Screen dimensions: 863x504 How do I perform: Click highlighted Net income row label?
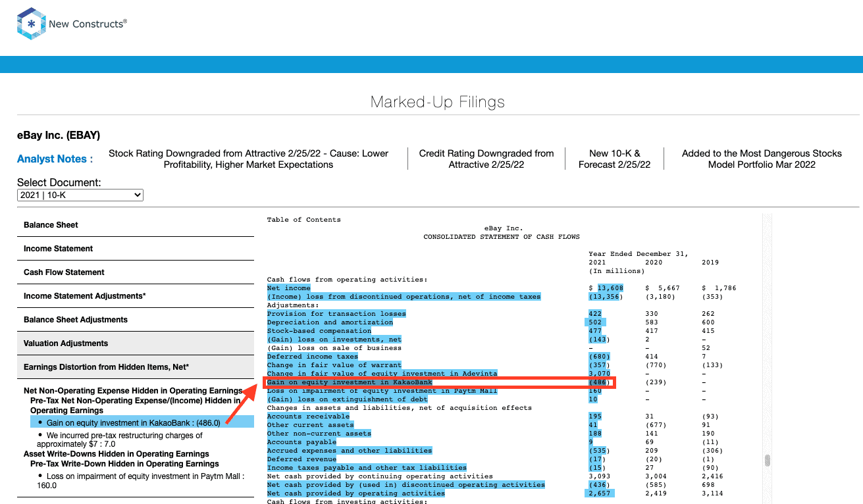[x=289, y=288]
